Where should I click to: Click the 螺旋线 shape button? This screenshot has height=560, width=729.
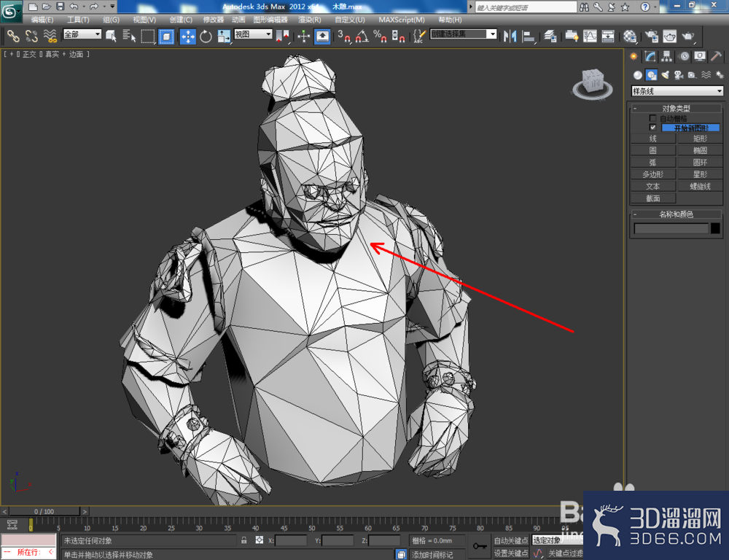coord(700,186)
